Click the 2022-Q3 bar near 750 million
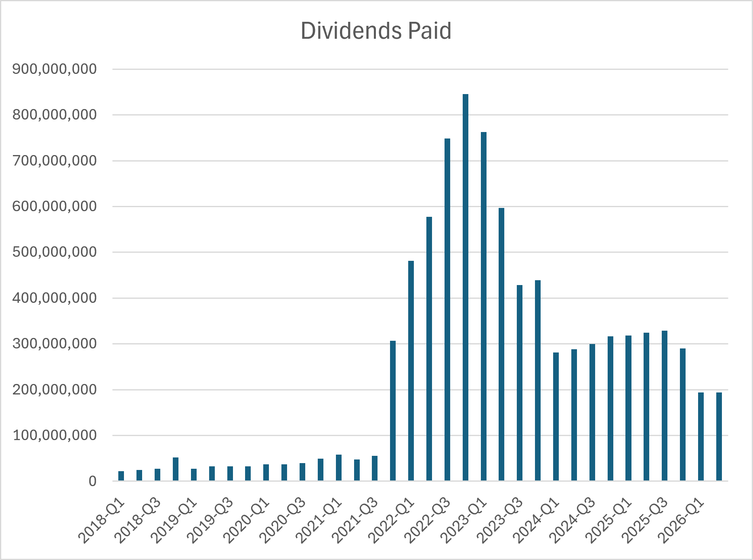This screenshot has width=753, height=560. pos(447,310)
